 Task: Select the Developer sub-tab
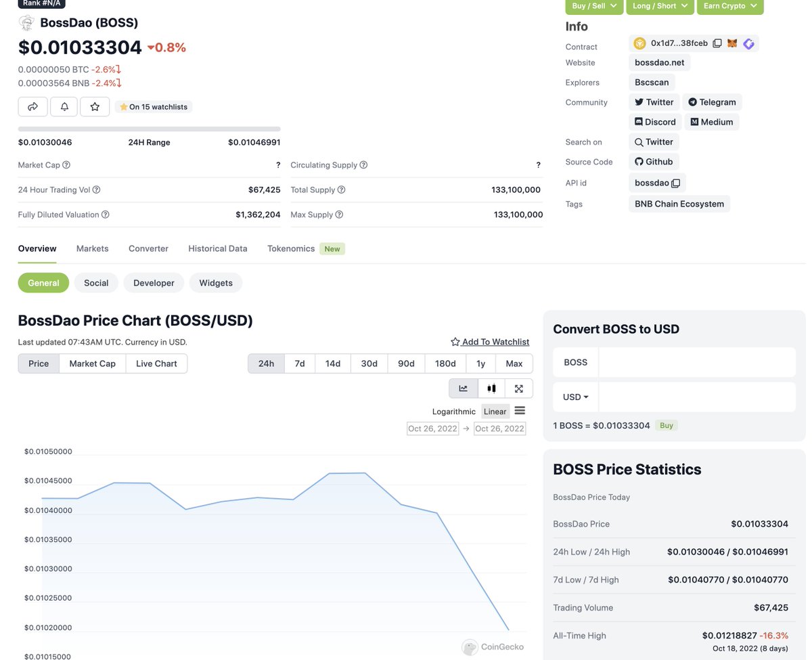[x=154, y=283]
